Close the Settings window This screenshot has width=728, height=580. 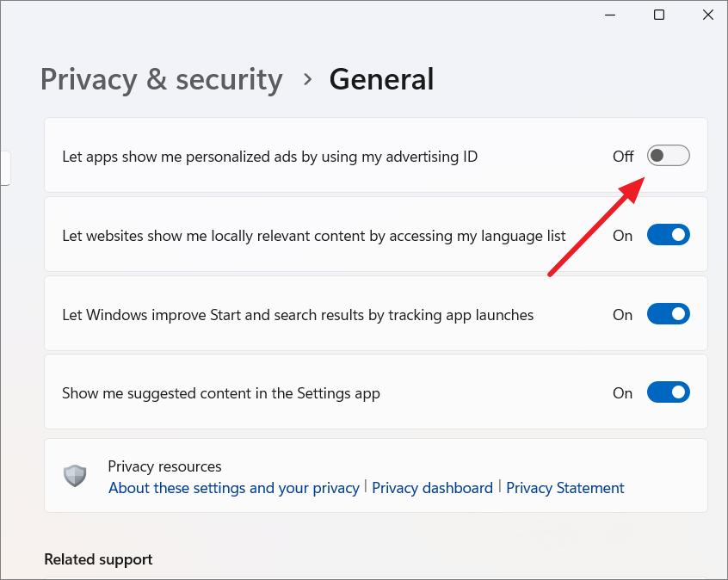[x=707, y=15]
